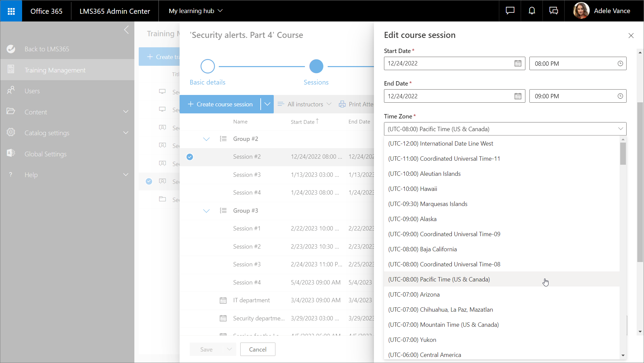Collapse the left navigation sidebar

coord(126,30)
